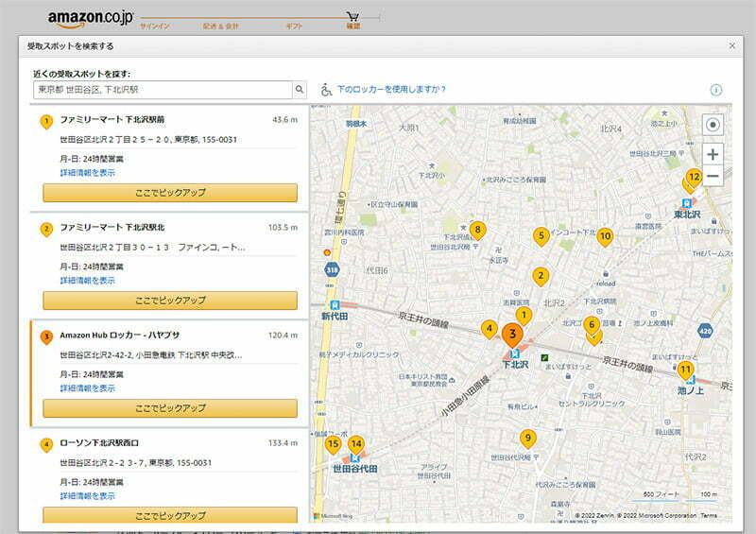This screenshot has height=534, width=756.
Task: Click the 下のロッカーを使用しますか link
Action: pos(391,89)
